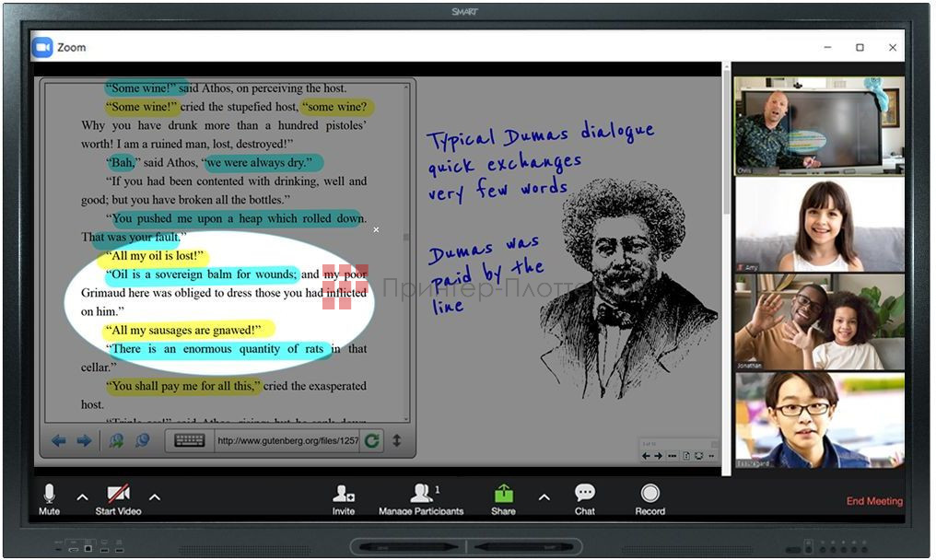This screenshot has width=936, height=560.
Task: Click End Meeting
Action: (x=873, y=501)
